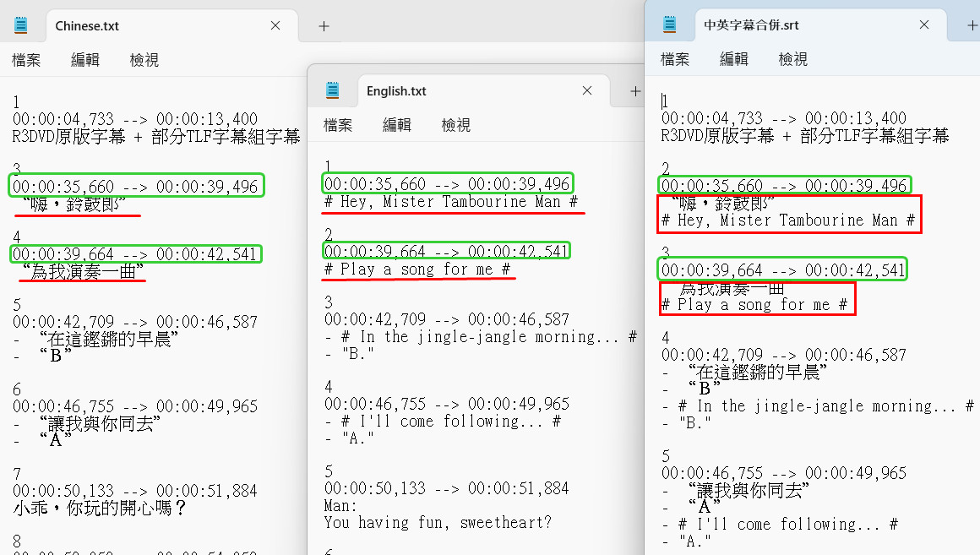This screenshot has height=555, width=980.
Task: Switch to the Chinese.txt tab
Action: [127, 26]
